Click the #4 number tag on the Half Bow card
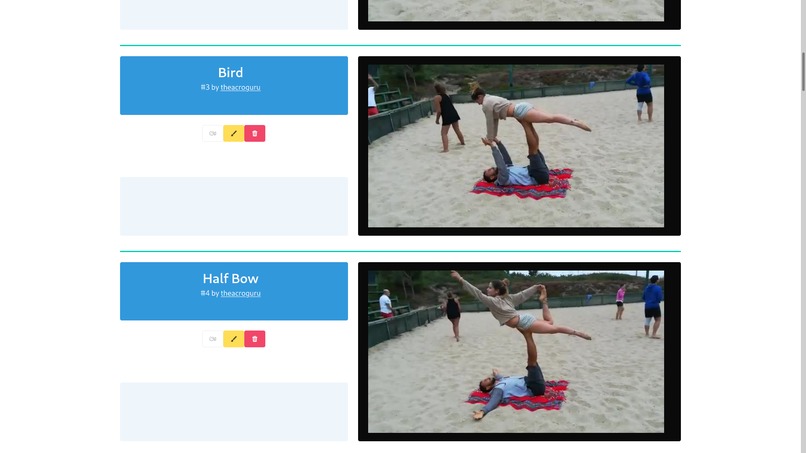Viewport: 806px width, 453px height. click(x=205, y=293)
